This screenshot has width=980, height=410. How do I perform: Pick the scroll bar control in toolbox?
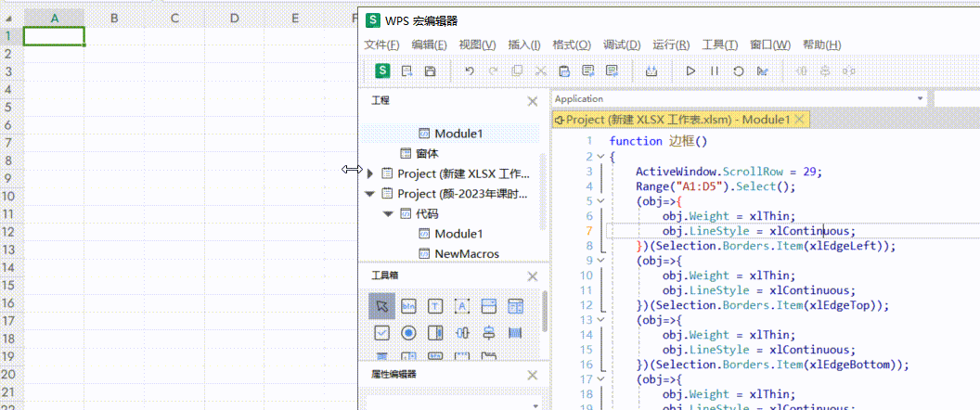pos(435,332)
